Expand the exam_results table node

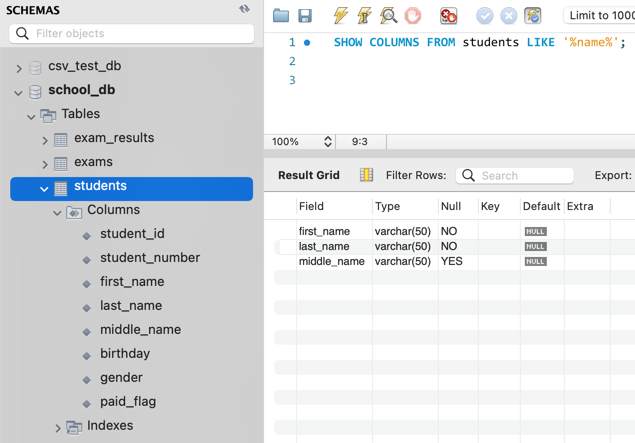[45, 139]
